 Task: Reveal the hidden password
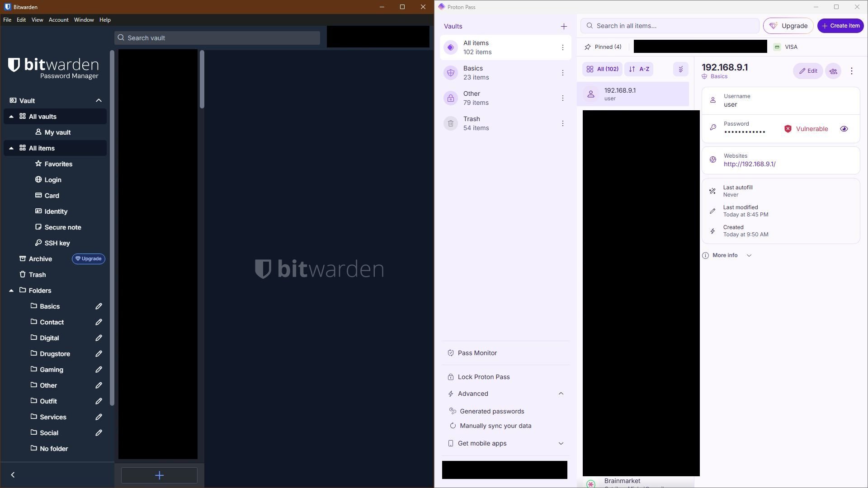tap(844, 129)
